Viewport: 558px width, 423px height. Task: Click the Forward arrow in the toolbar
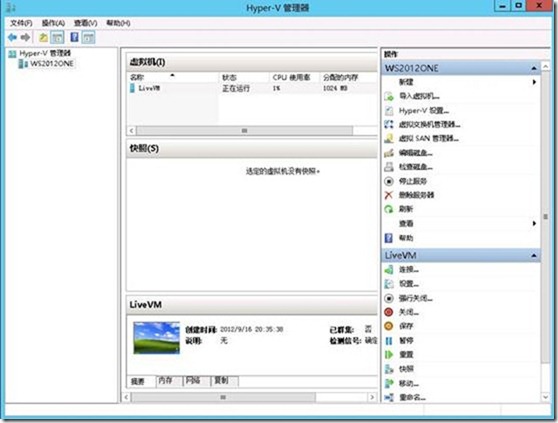25,37
